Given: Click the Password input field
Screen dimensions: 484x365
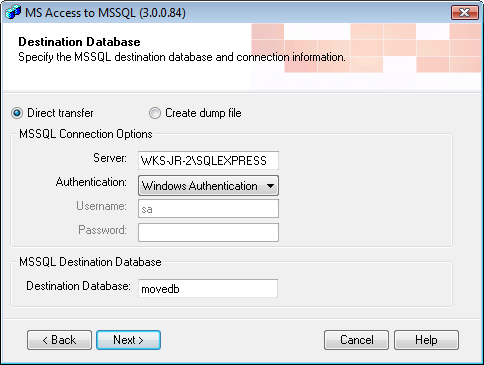Looking at the screenshot, I should pos(208,232).
